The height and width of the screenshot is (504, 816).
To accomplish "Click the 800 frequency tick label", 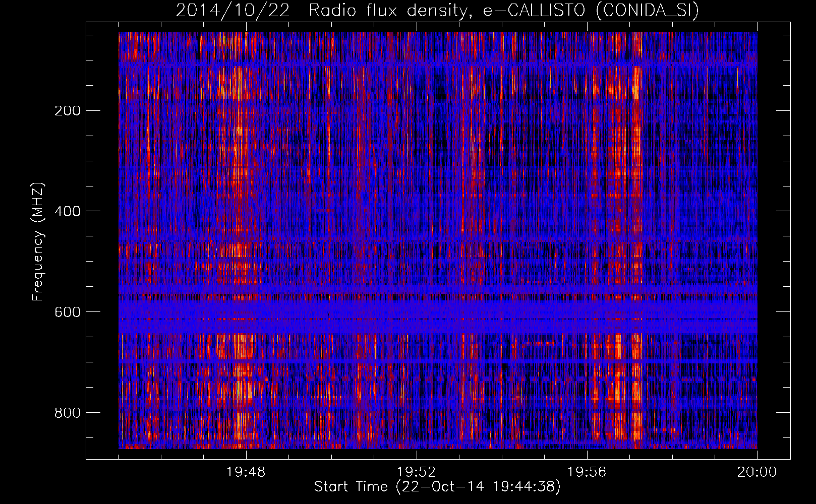I will click(x=67, y=413).
